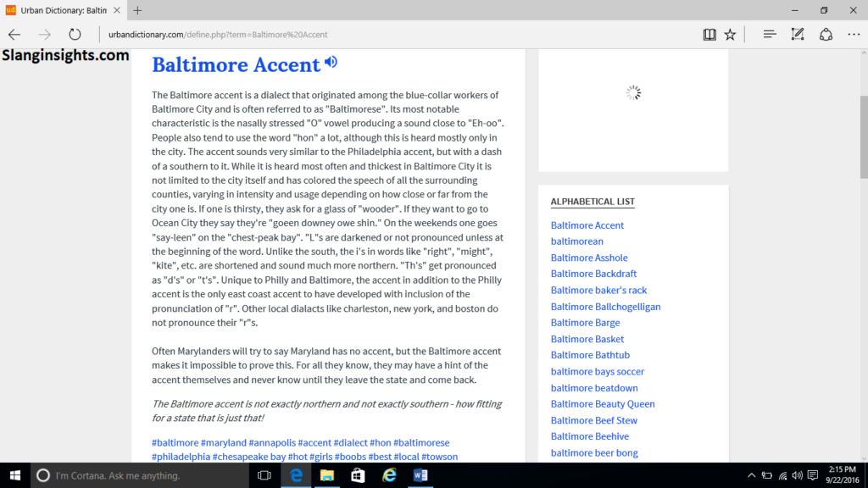Open reading view in Edge
Image resolution: width=868 pixels, height=488 pixels.
(709, 34)
